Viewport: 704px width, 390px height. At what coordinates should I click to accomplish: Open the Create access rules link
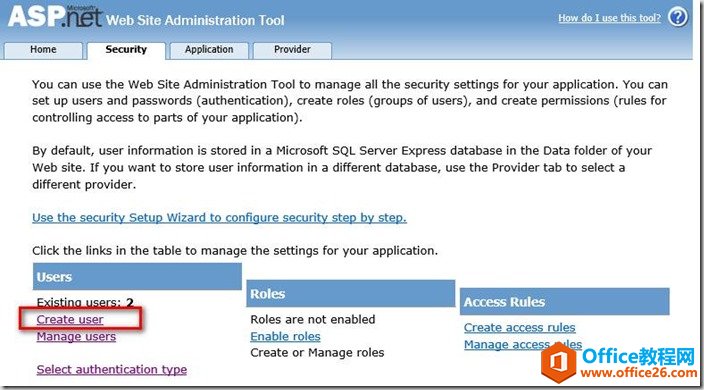(x=520, y=328)
